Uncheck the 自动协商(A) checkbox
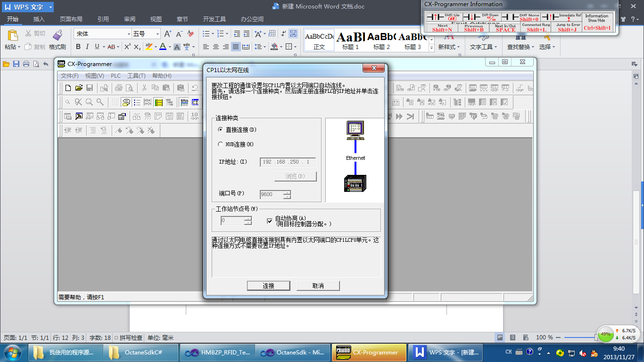644x362 pixels. (270, 221)
